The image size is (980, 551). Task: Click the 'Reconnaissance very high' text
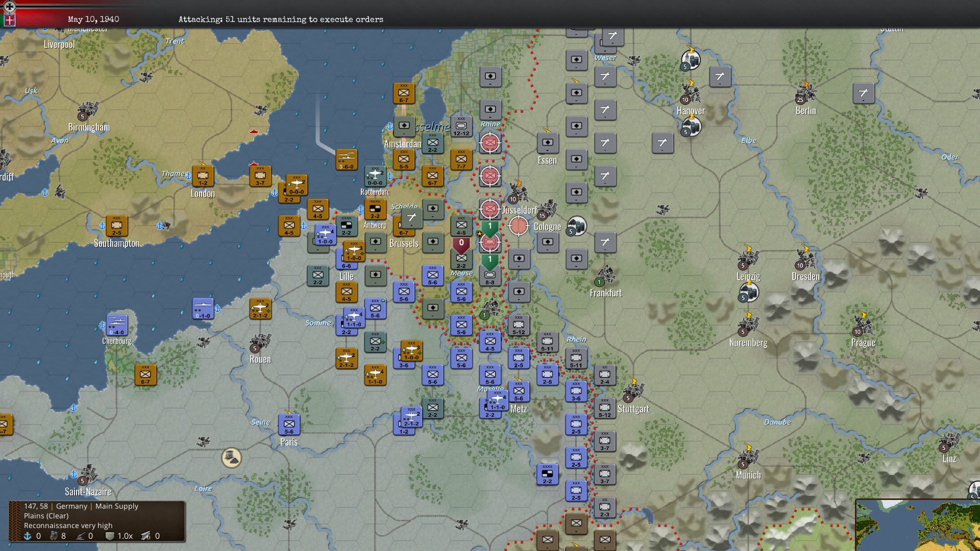click(x=68, y=525)
